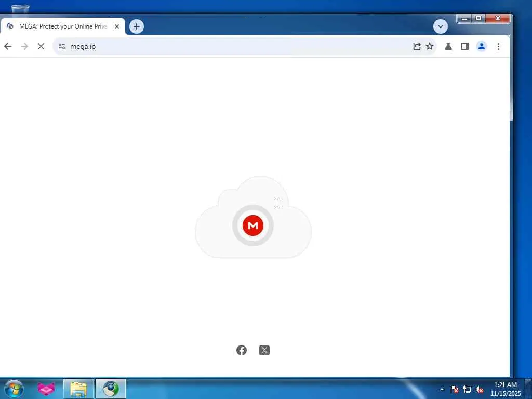532x399 pixels.
Task: Launch the pink fox taskbar app
Action: [x=46, y=389]
